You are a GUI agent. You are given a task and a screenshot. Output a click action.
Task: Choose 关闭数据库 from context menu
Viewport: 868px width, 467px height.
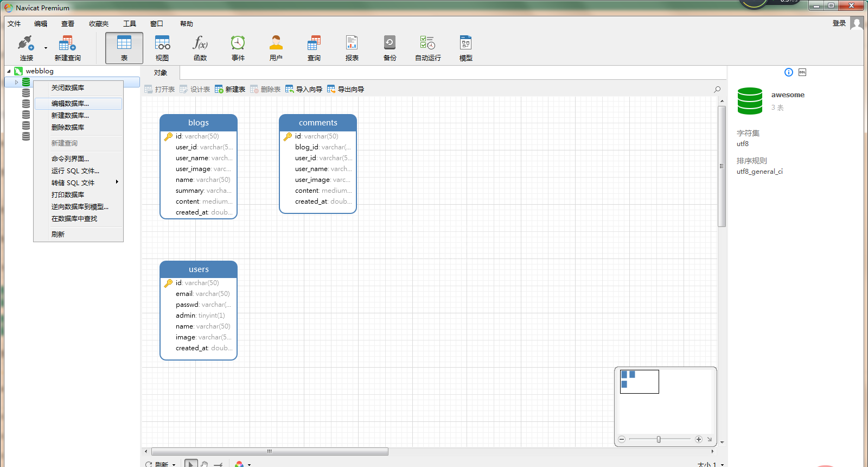[x=78, y=87]
